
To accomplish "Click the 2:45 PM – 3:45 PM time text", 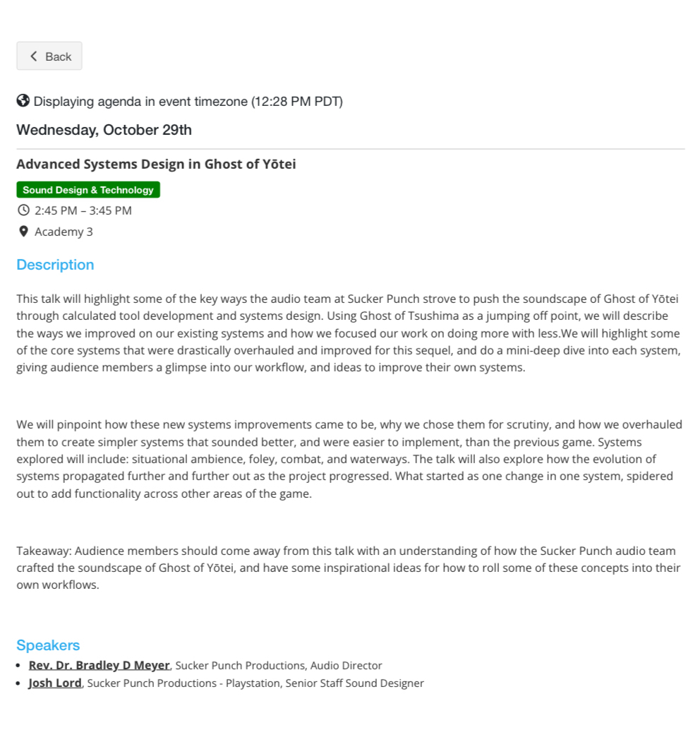I will [x=83, y=210].
